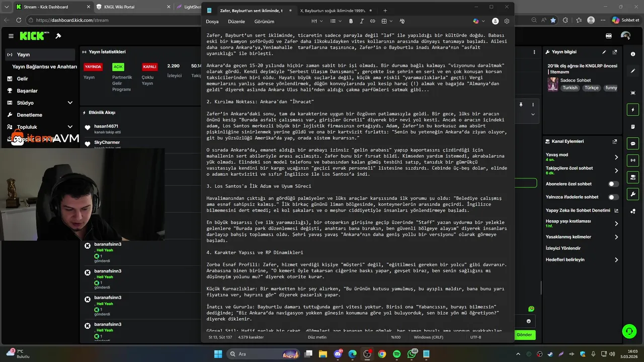Click the Kick hamburger menu icon

(11, 36)
